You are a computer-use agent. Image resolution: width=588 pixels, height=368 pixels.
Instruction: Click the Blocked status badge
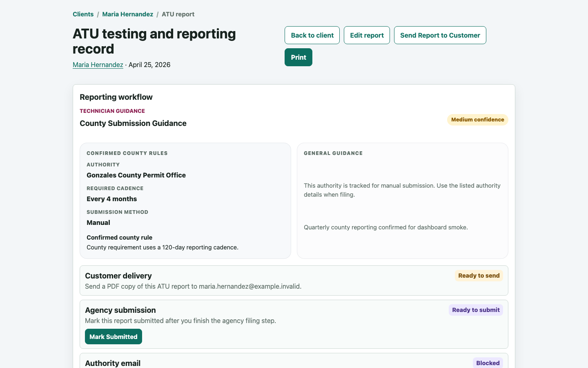[x=488, y=363]
